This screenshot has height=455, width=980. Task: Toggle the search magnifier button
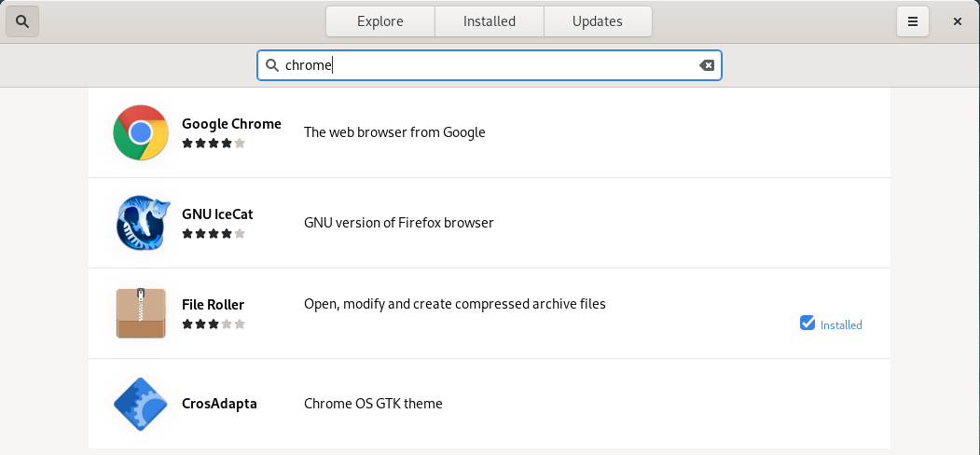(x=22, y=21)
